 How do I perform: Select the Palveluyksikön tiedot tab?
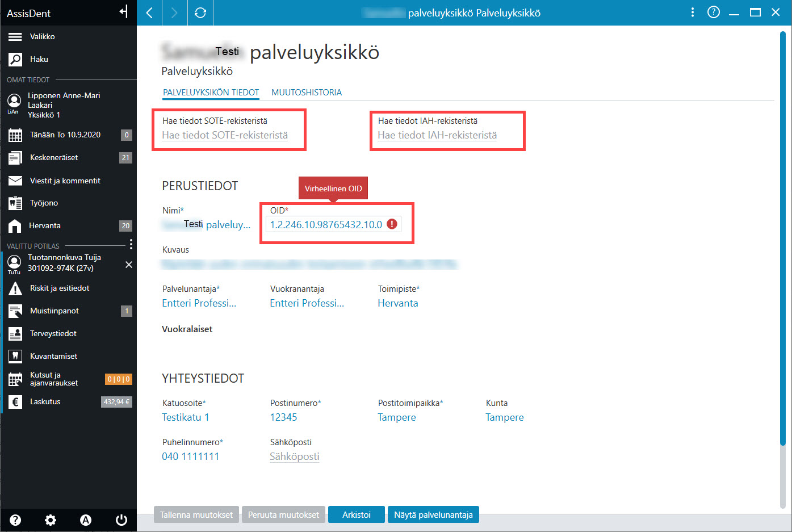(x=211, y=92)
